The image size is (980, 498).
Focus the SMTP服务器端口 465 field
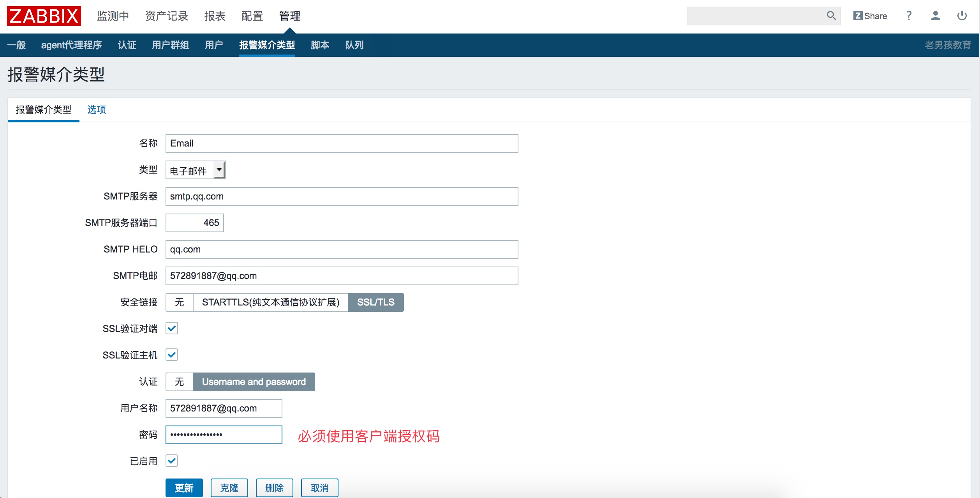[x=195, y=223]
